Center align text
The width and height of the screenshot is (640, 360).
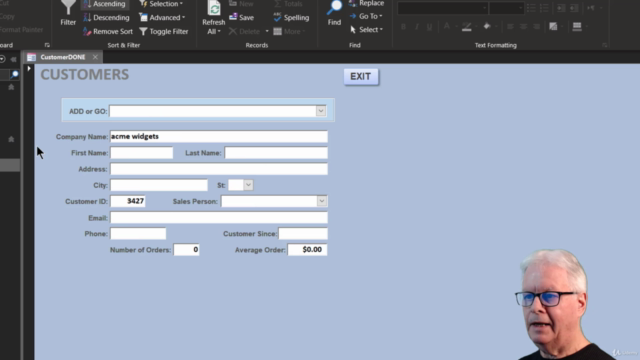tap(523, 27)
